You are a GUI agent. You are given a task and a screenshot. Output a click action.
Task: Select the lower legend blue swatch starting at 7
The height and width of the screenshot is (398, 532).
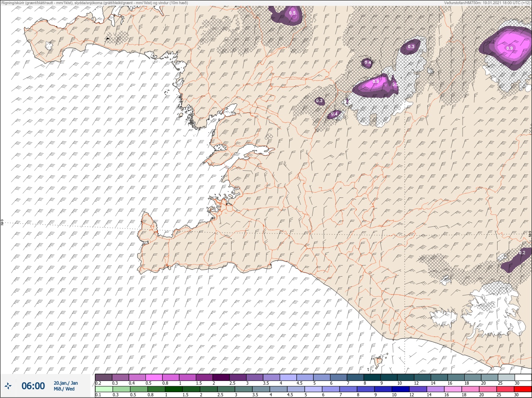click(x=347, y=389)
